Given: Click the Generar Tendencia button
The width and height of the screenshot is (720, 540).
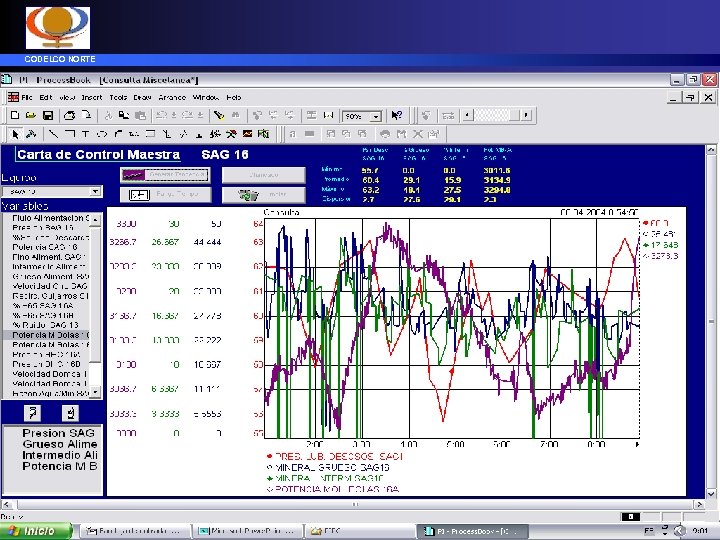Looking at the screenshot, I should 165,175.
